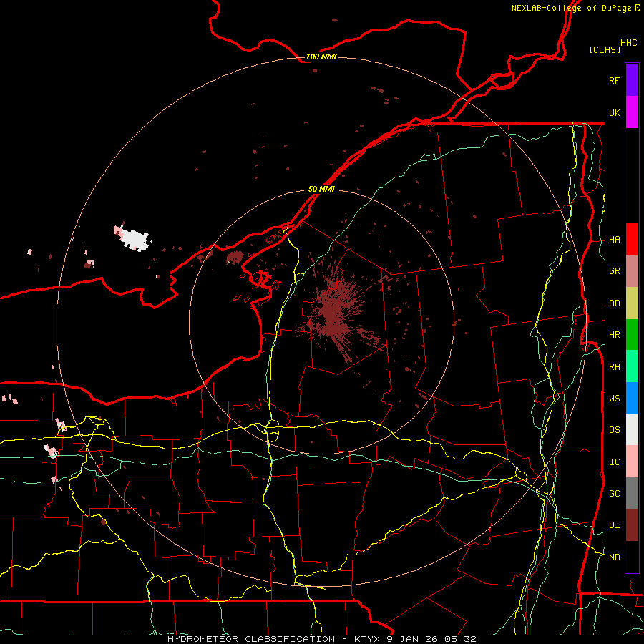Click the purple RF legend color swatch
Viewport: 644px width, 644px height.
(632, 80)
